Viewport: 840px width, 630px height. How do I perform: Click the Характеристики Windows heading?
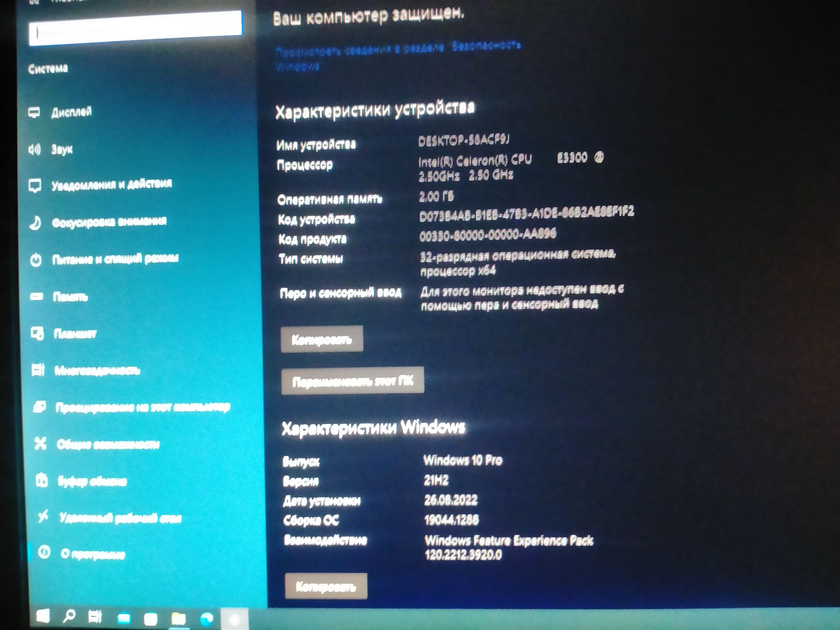(x=373, y=428)
